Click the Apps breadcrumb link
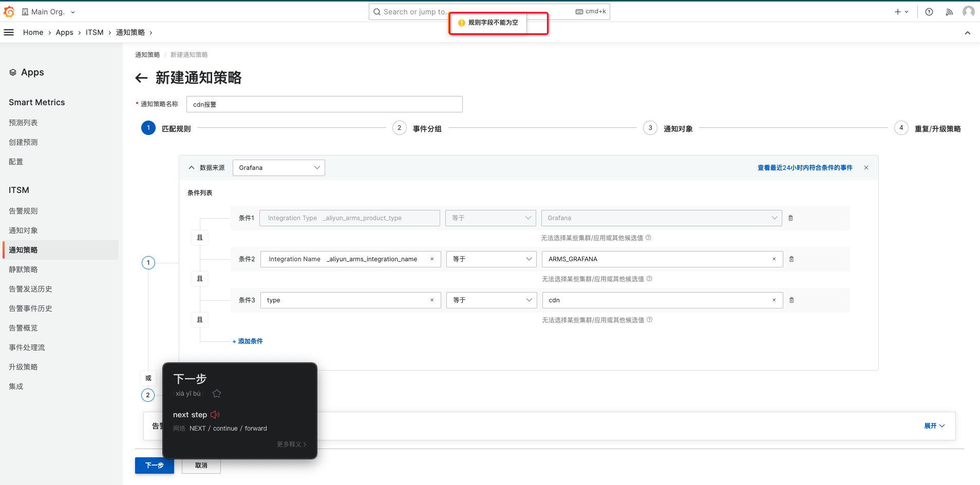This screenshot has height=485, width=980. click(x=65, y=32)
